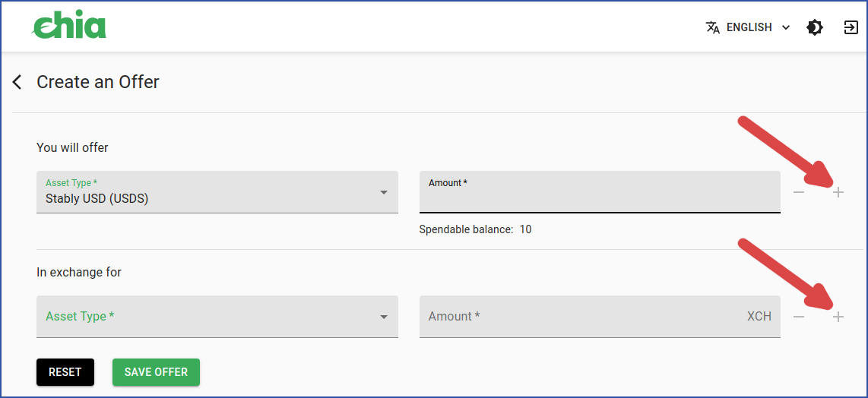Click the offered Amount input field
868x398 pixels.
(600, 192)
